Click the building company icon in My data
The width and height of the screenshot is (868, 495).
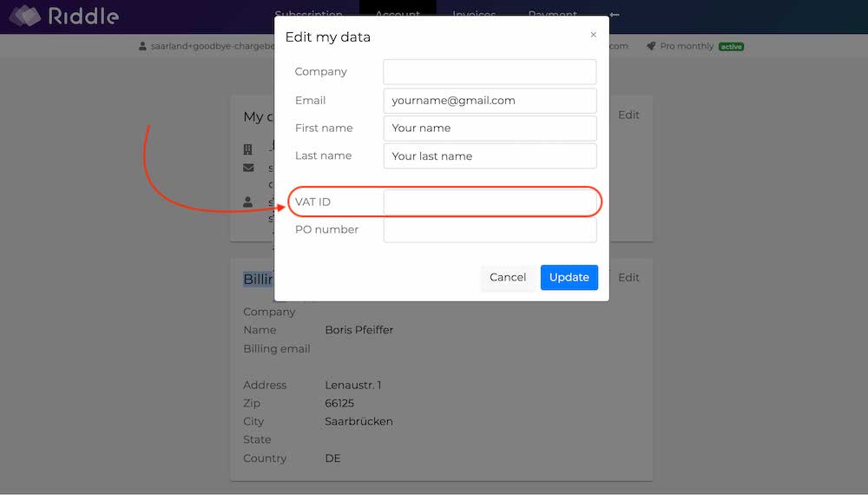pyautogui.click(x=248, y=149)
